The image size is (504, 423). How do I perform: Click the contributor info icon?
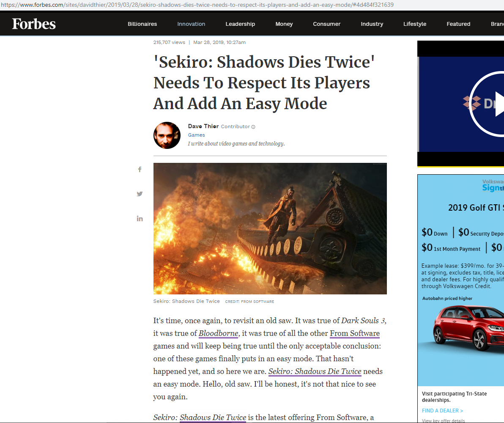[x=253, y=127]
